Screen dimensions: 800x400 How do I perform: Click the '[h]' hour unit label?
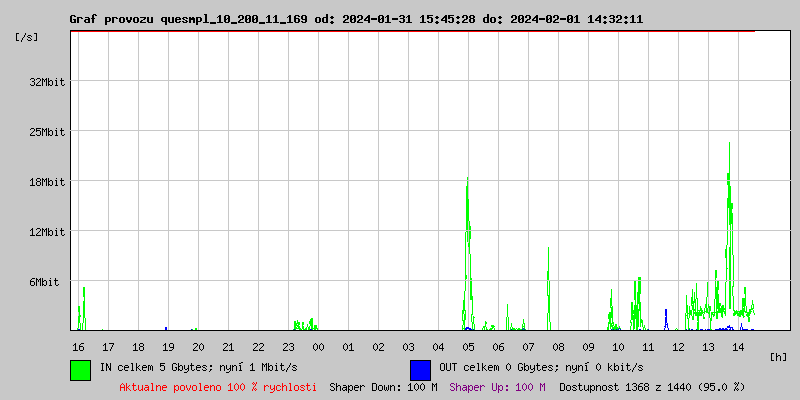[x=779, y=356]
